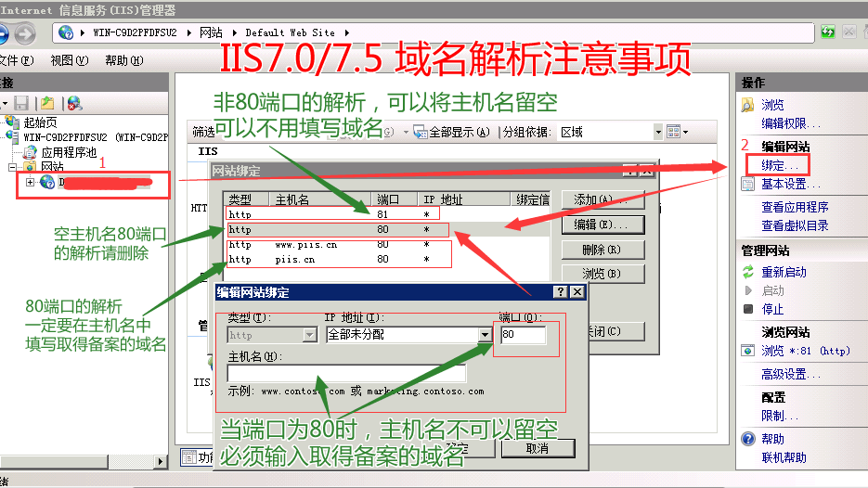
Task: Select the 应用程序池 application pools node
Action: 69,152
